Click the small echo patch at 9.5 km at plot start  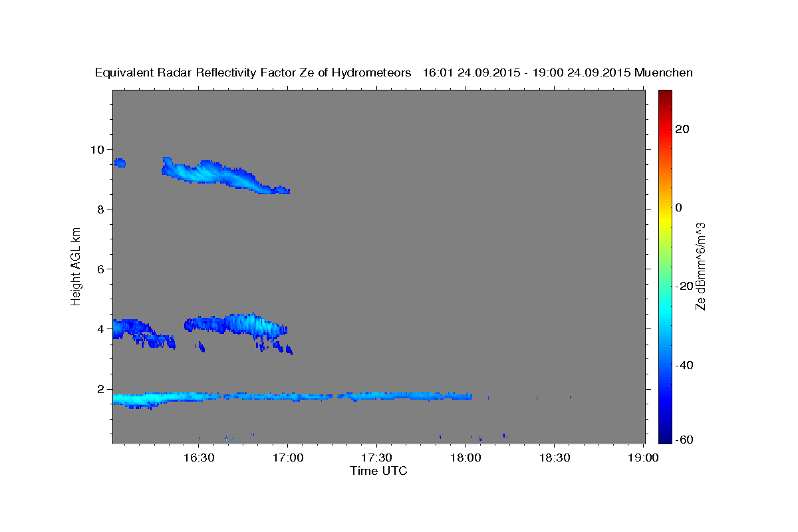(120, 162)
